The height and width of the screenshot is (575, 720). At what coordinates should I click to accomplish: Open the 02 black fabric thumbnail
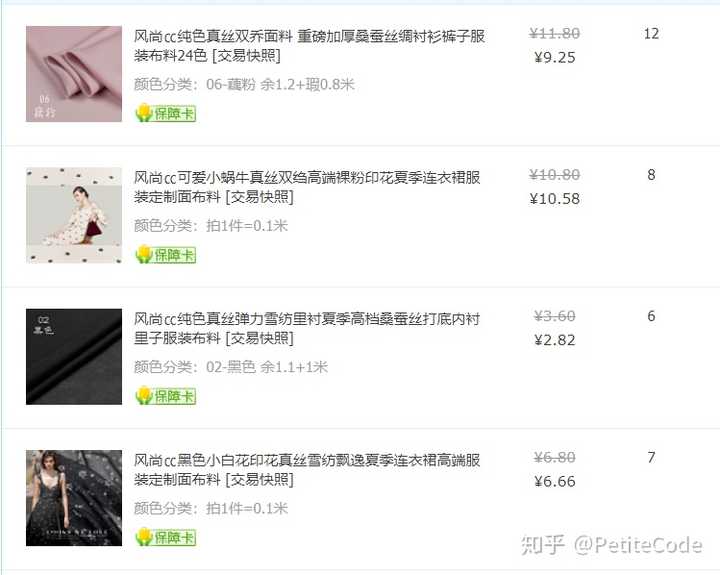(74, 357)
